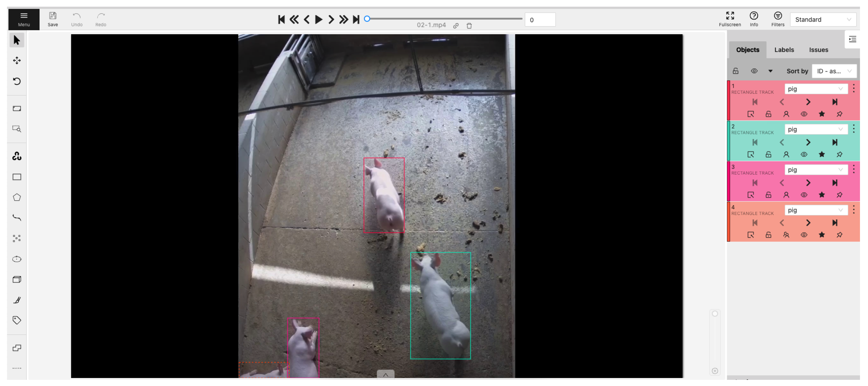Switch to the Labels tab
Image resolution: width=868 pixels, height=386 pixels.
point(784,50)
